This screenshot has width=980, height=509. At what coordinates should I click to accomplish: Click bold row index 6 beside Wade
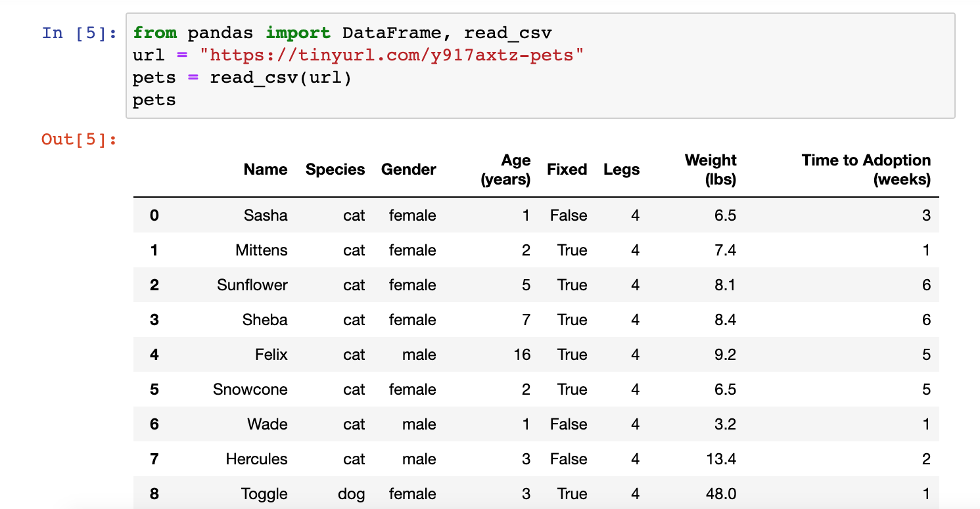pos(154,424)
